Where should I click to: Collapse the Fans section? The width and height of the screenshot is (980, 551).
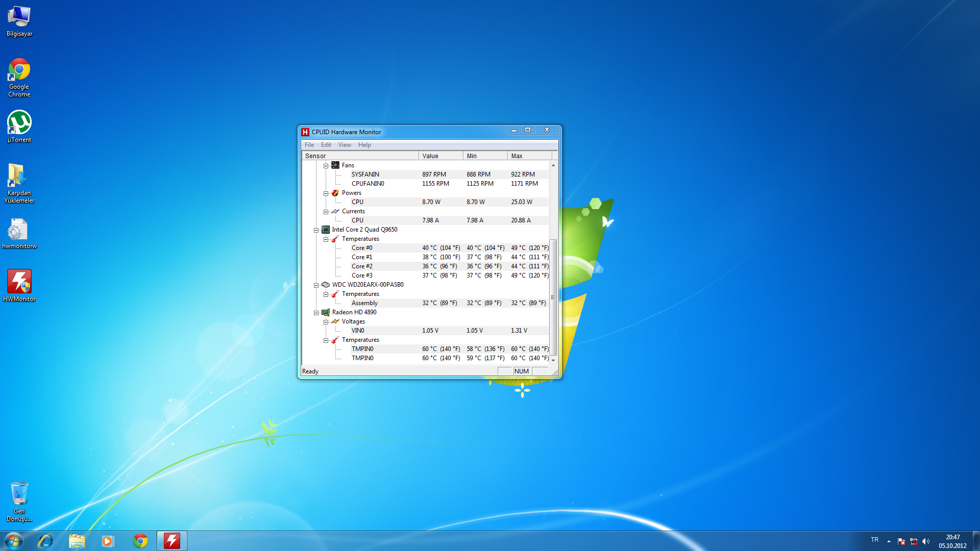326,166
